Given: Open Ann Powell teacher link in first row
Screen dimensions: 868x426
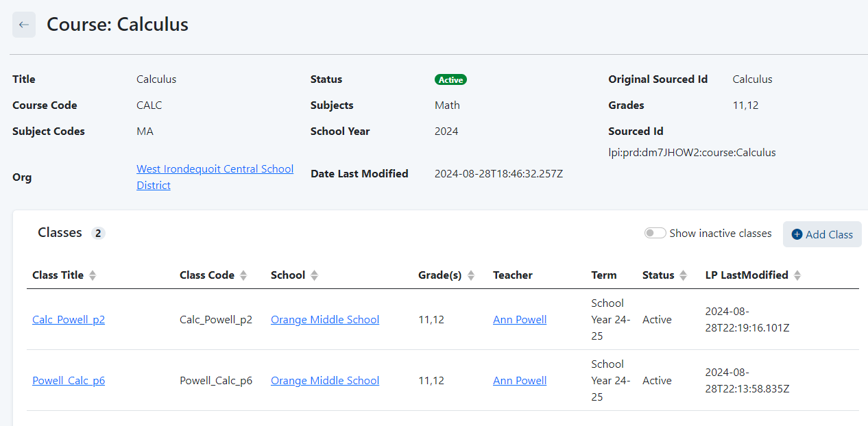Looking at the screenshot, I should (520, 320).
